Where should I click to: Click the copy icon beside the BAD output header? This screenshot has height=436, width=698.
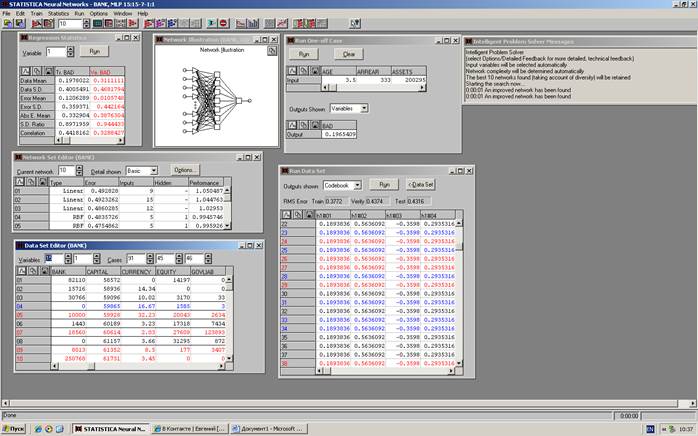pos(304,125)
